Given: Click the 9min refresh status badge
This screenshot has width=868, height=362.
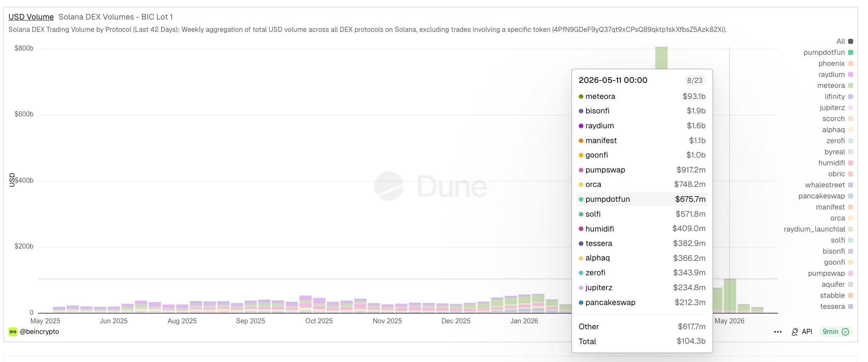Looking at the screenshot, I should point(836,332).
